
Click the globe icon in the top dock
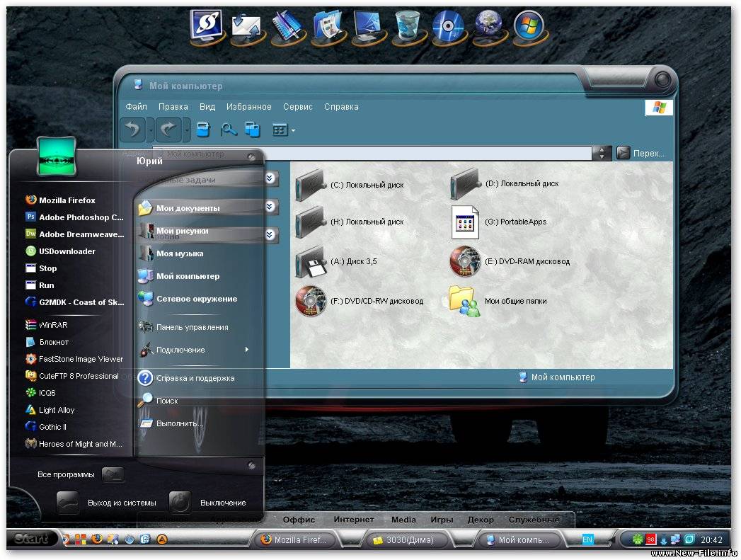click(488, 26)
